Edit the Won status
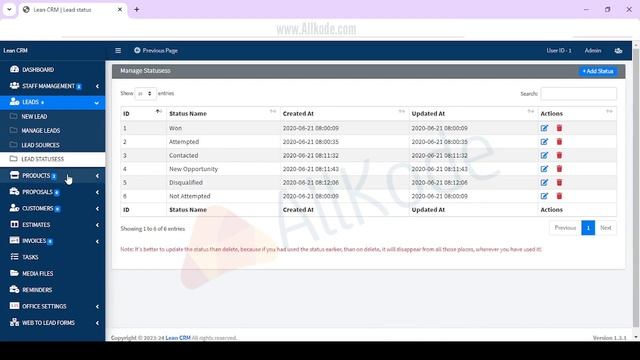This screenshot has width=640, height=360. [x=544, y=128]
